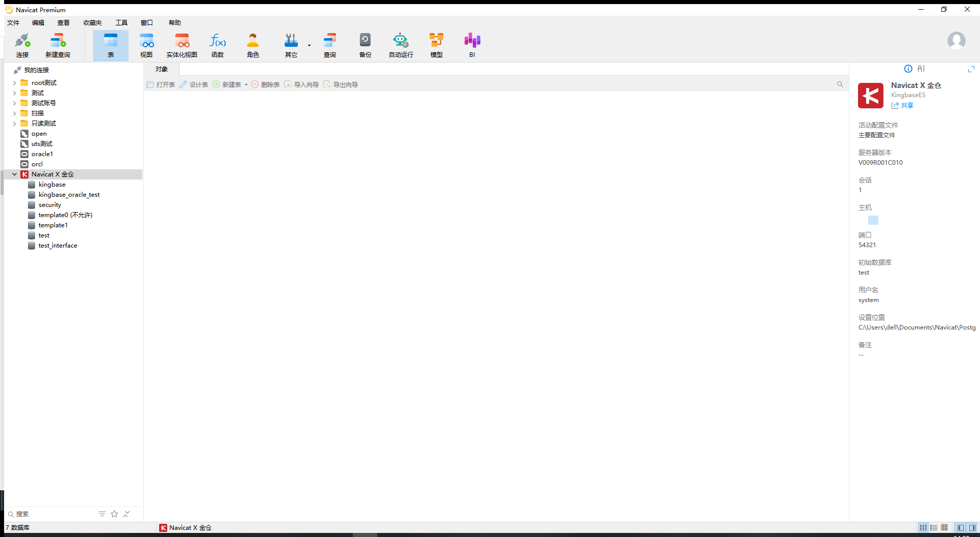Open 角色 (Role) management

(x=253, y=45)
